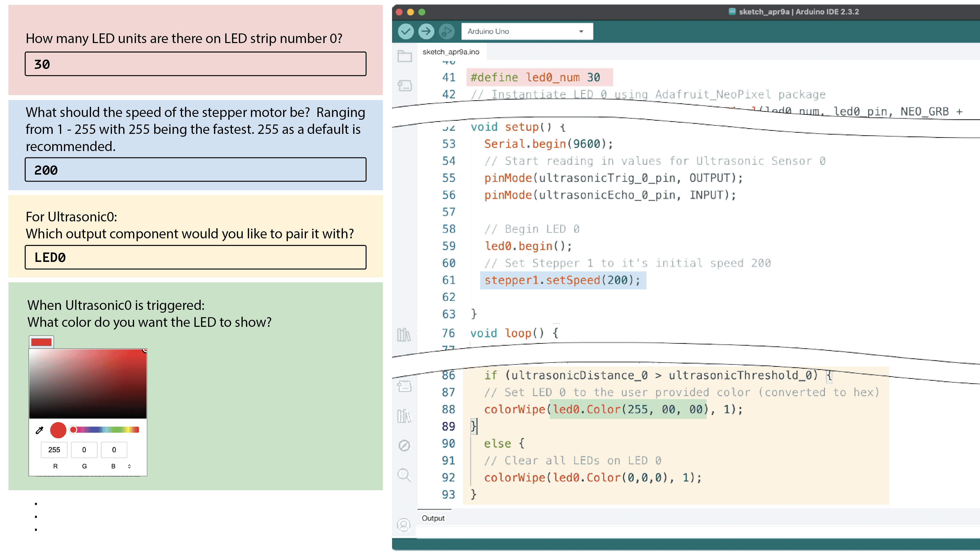Viewport: 980px width, 556px height.
Task: Toggle the RGB color format switcher arrows
Action: click(129, 466)
